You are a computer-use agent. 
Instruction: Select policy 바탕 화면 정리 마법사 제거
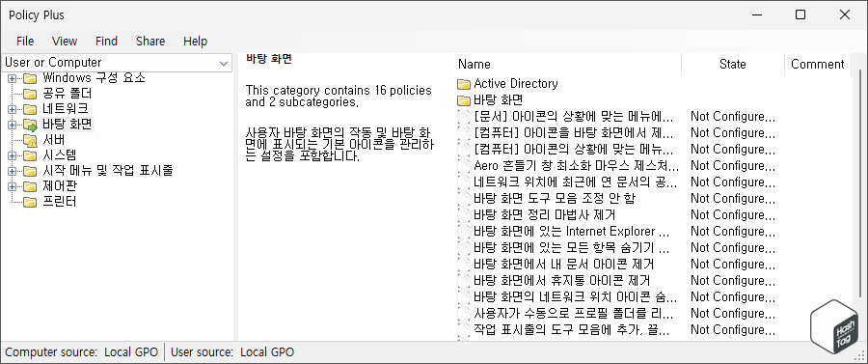pyautogui.click(x=545, y=215)
